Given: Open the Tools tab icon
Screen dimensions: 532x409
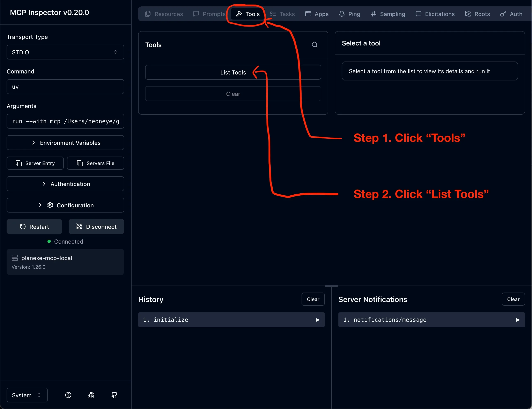Looking at the screenshot, I should coord(239,14).
